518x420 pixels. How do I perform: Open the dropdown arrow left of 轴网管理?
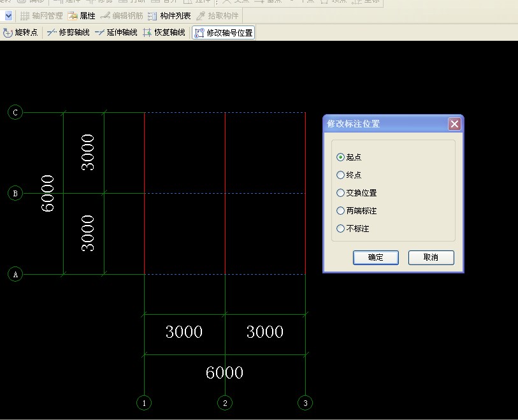8,15
